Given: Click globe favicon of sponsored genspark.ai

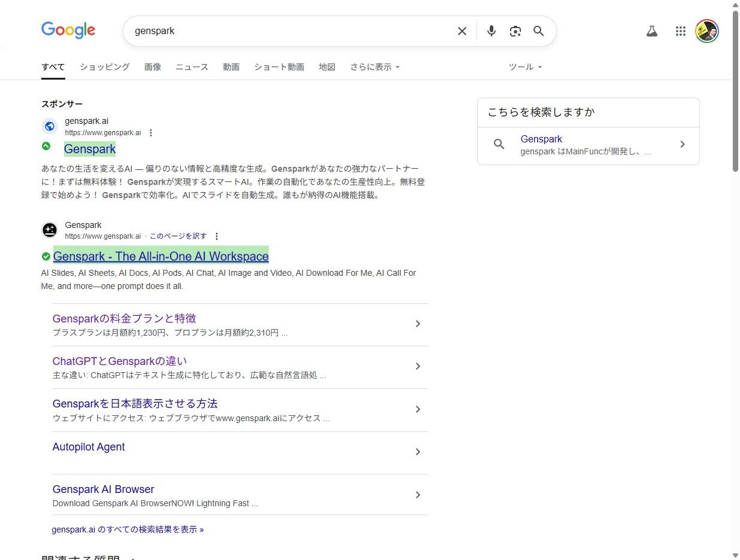Looking at the screenshot, I should pos(50,126).
